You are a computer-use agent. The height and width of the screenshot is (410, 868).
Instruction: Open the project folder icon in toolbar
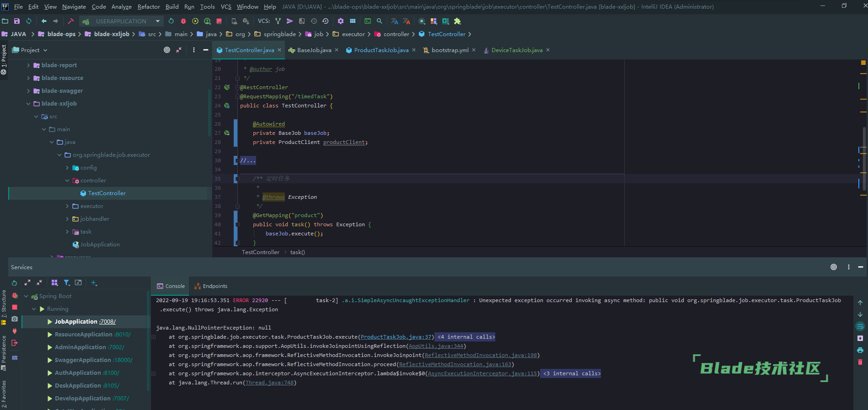coord(5,21)
